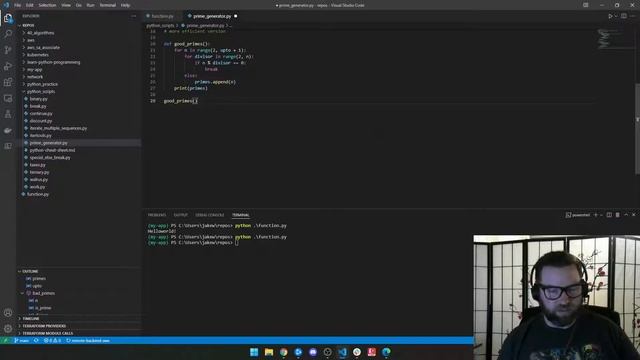This screenshot has width=640, height=360.
Task: Open File Explorer from the taskbar
Action: pos(269,352)
